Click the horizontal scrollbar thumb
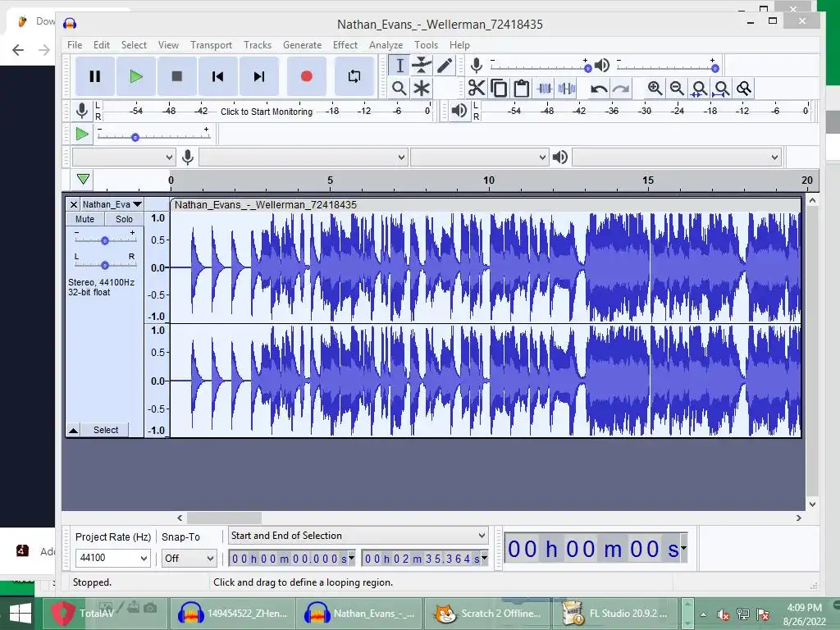The image size is (840, 630). coord(224,518)
